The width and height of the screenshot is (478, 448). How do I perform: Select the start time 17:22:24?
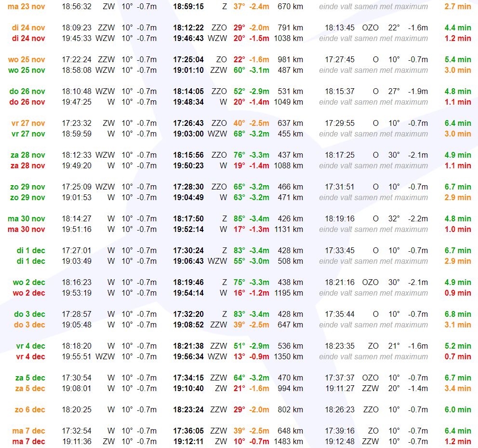pos(76,60)
